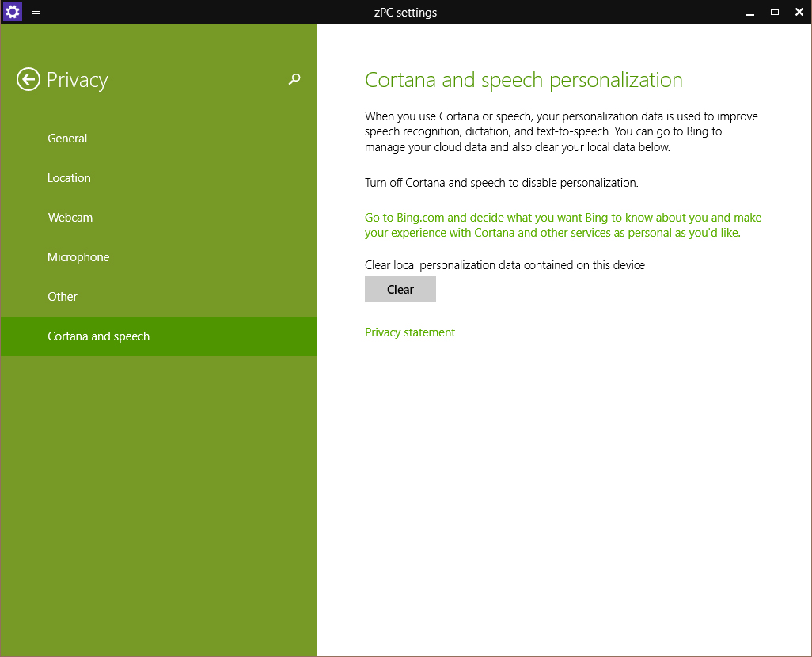Switch to the Microphone section
Image resolution: width=812 pixels, height=657 pixels.
[x=158, y=257]
